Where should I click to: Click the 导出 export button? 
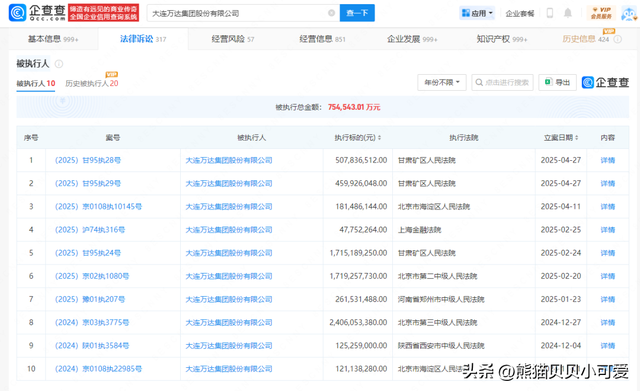click(x=557, y=82)
